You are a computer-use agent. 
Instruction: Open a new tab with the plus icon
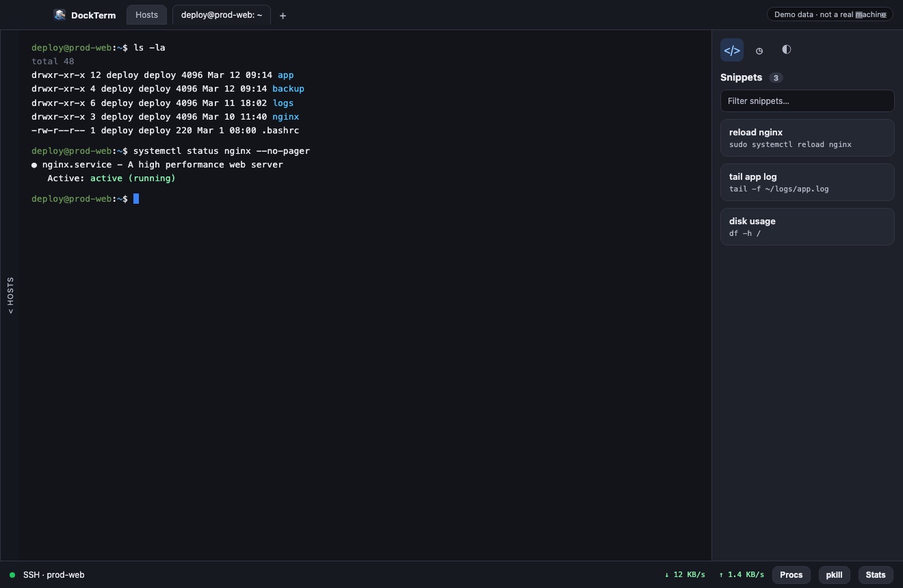click(x=283, y=15)
